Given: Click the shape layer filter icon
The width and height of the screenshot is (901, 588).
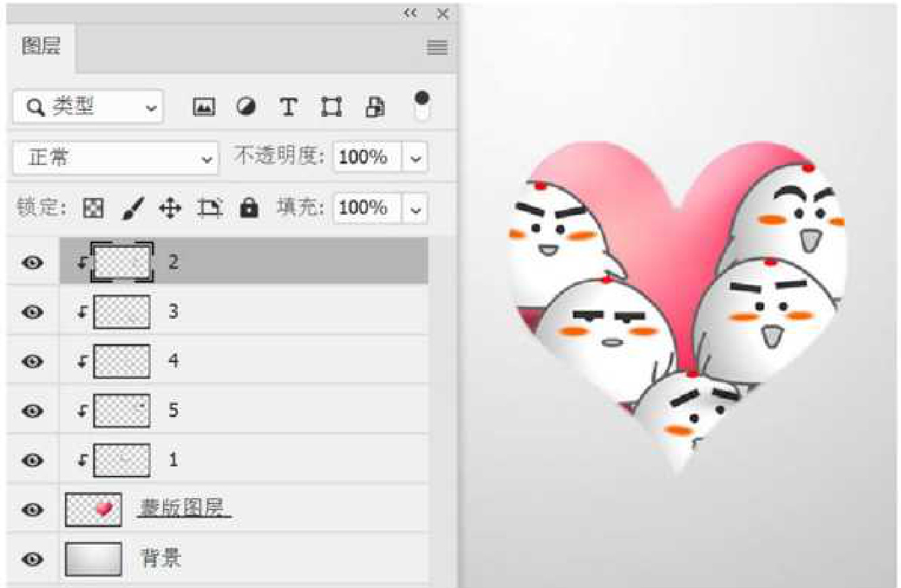Looking at the screenshot, I should pyautogui.click(x=331, y=107).
